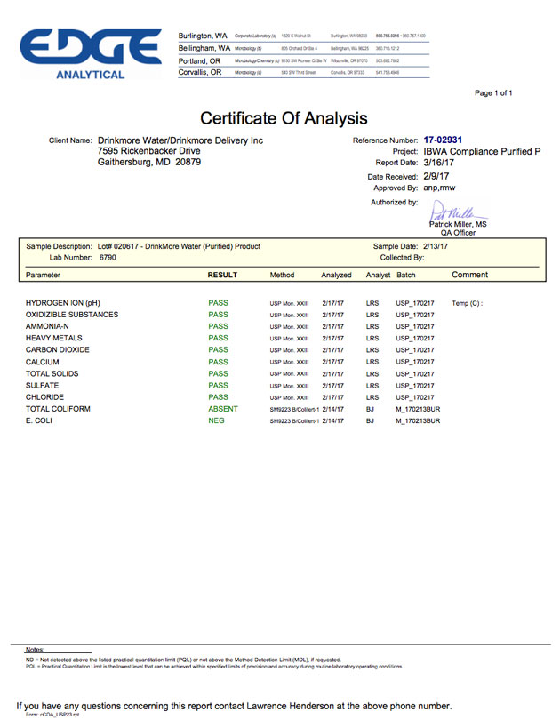Click Page 1 of 1 indicator
This screenshot has width=560, height=728.
[493, 92]
